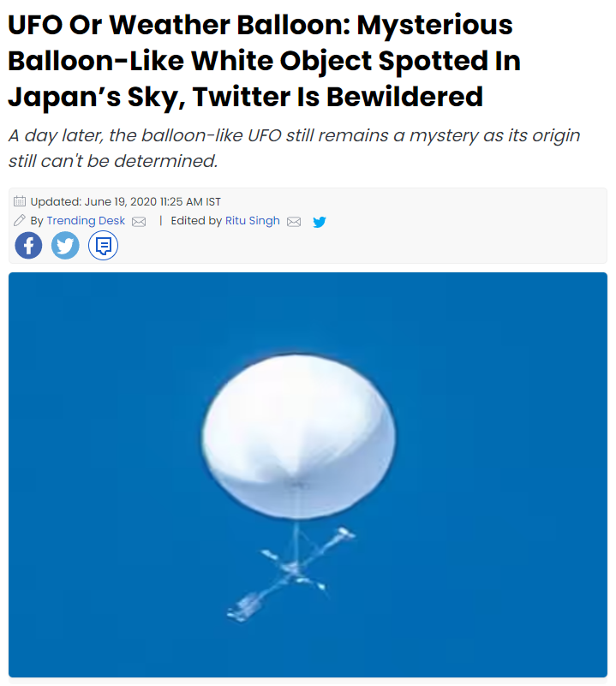Click the envelope icon beside Ritu Singh
The image size is (616, 686).
pyautogui.click(x=294, y=222)
